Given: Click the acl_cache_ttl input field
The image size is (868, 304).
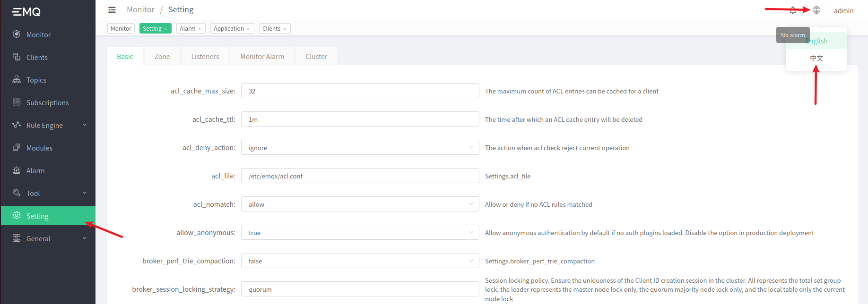Looking at the screenshot, I should coord(360,119).
